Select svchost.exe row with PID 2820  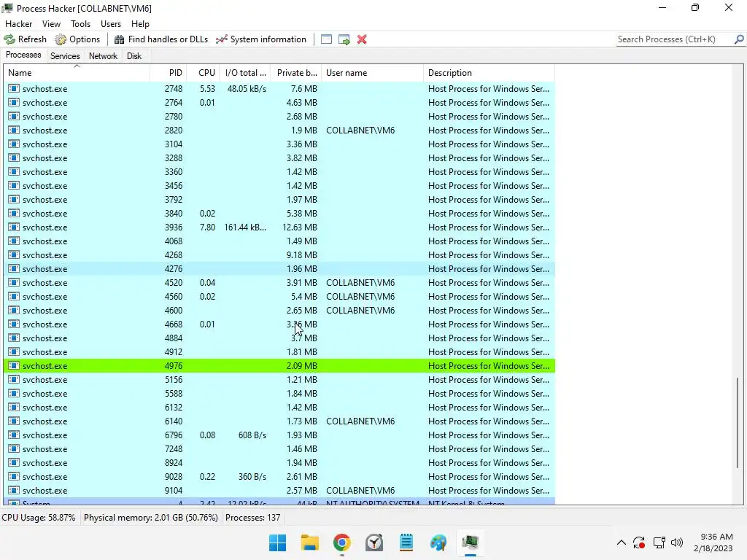tap(279, 131)
